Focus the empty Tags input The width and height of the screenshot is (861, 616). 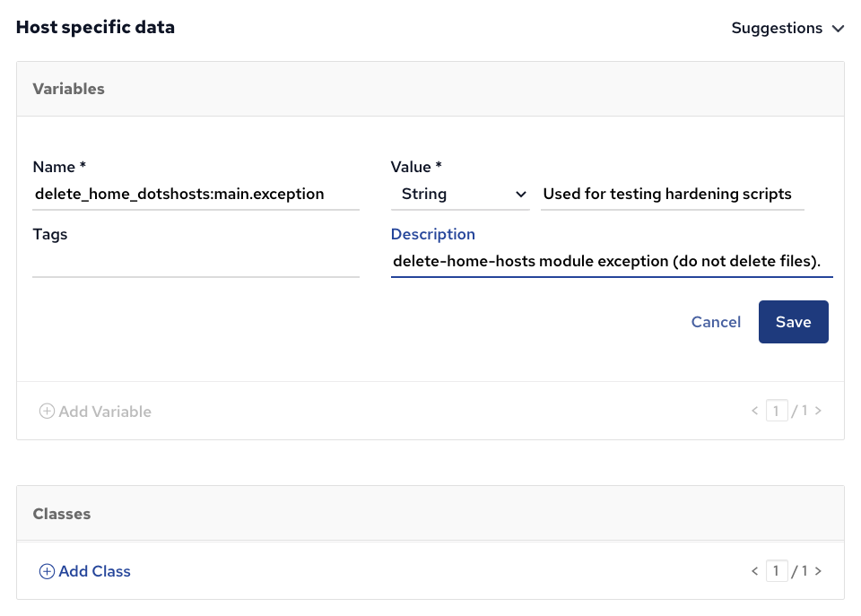click(196, 263)
